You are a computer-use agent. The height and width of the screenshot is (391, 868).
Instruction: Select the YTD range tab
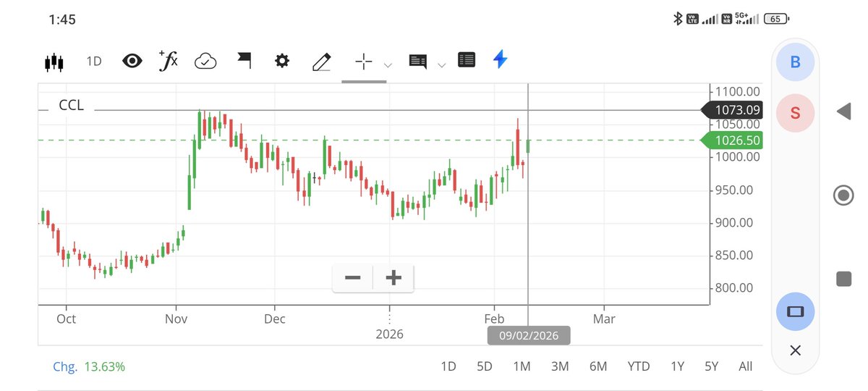pos(639,366)
